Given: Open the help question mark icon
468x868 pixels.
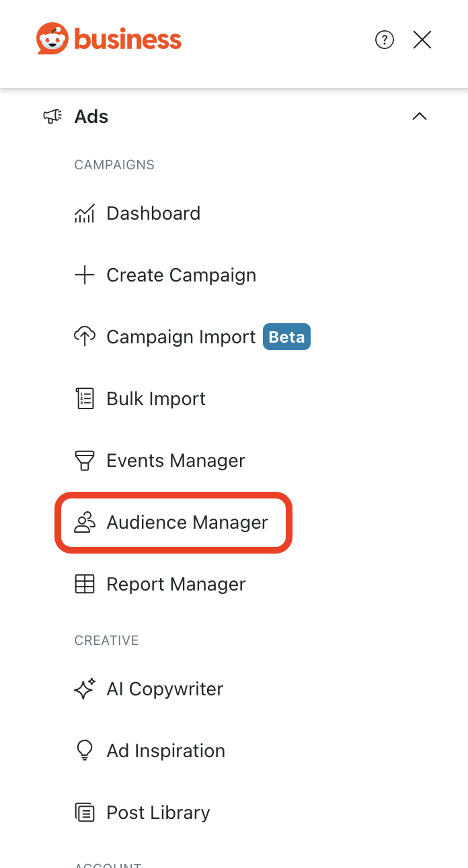Looking at the screenshot, I should (x=385, y=40).
